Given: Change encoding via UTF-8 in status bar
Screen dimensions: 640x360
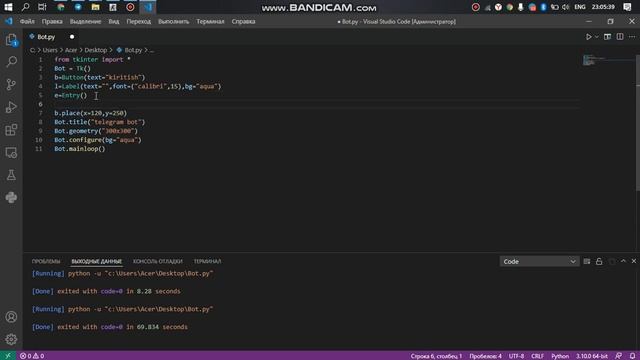Looking at the screenshot, I should click(x=516, y=356).
